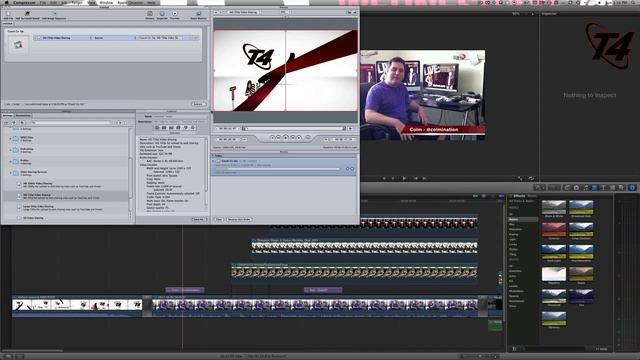Click the Actions pane icon in Inspector
This screenshot has width=640, height=360.
point(193,128)
